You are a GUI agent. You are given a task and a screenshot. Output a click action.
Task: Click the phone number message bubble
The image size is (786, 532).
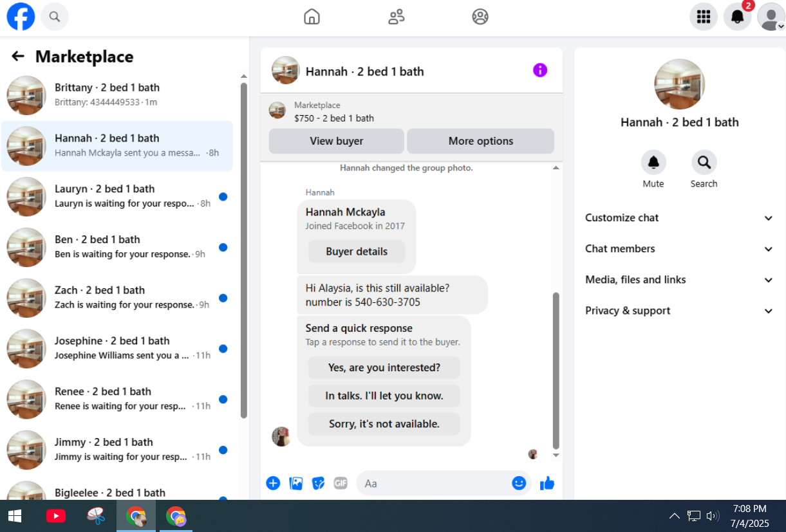[x=393, y=295]
